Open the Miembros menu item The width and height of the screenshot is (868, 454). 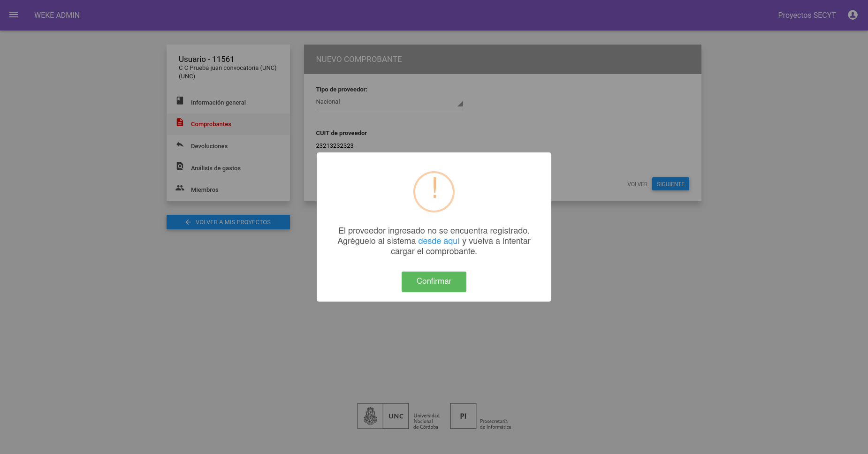[228, 189]
